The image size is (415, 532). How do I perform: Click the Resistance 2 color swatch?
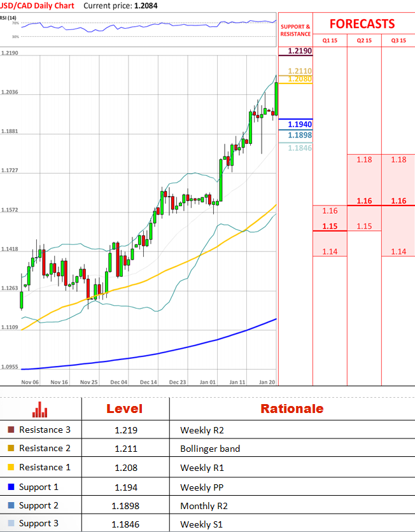click(x=11, y=448)
